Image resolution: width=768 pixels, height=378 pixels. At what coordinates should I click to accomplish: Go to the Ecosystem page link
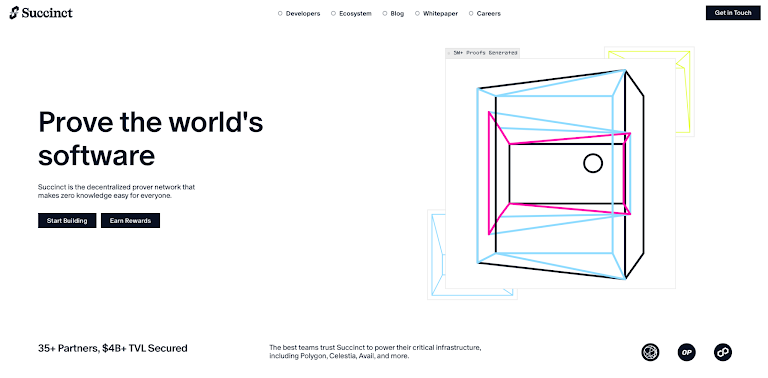click(x=355, y=14)
